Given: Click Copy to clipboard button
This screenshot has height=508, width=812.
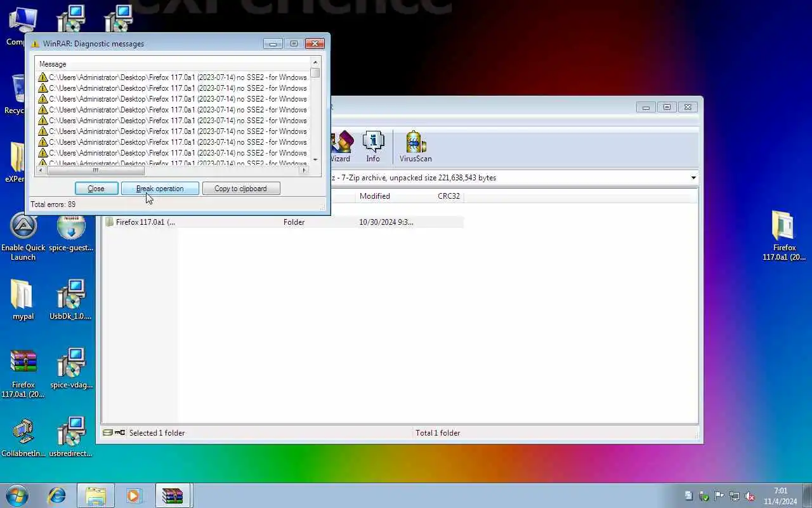Looking at the screenshot, I should coord(241,189).
